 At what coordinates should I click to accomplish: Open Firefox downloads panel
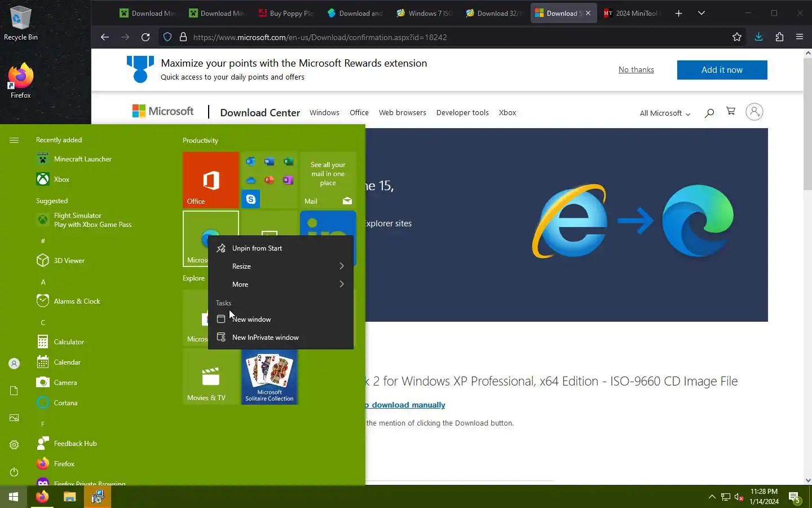[x=758, y=37]
